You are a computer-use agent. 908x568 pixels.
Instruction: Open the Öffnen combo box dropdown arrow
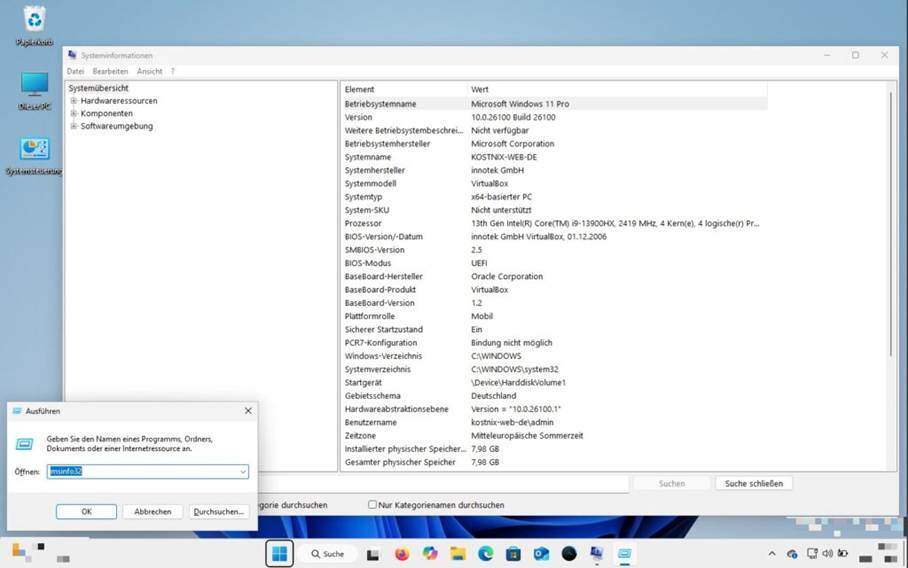tap(243, 472)
